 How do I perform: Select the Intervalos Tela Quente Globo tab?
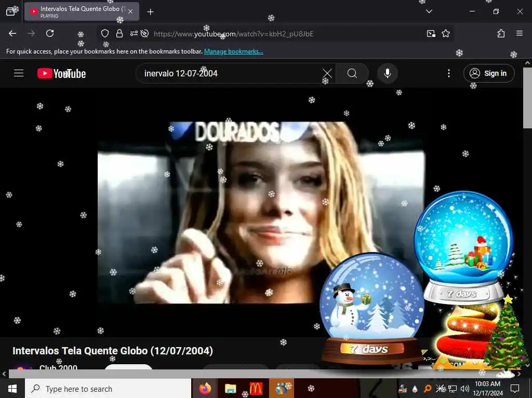pos(82,11)
